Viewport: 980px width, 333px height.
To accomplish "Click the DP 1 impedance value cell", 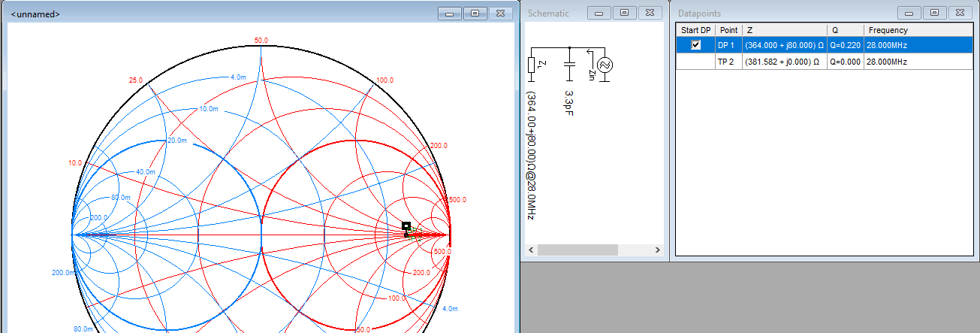I will [784, 45].
